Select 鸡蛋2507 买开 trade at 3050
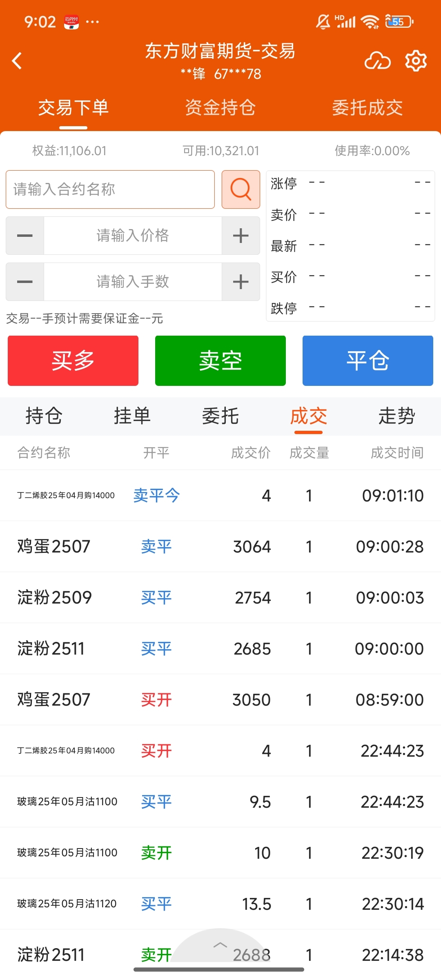Viewport: 441px width, 980px height. point(220,699)
